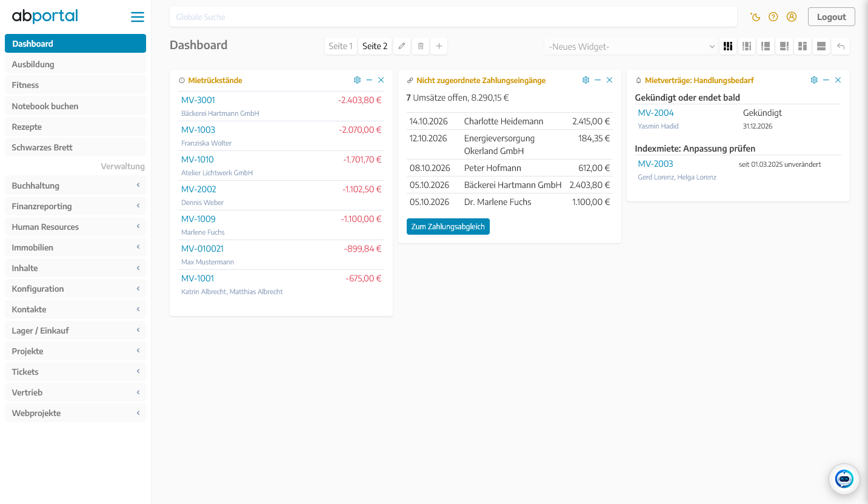Click the abportal logo
Image resolution: width=868 pixels, height=504 pixels.
point(45,16)
